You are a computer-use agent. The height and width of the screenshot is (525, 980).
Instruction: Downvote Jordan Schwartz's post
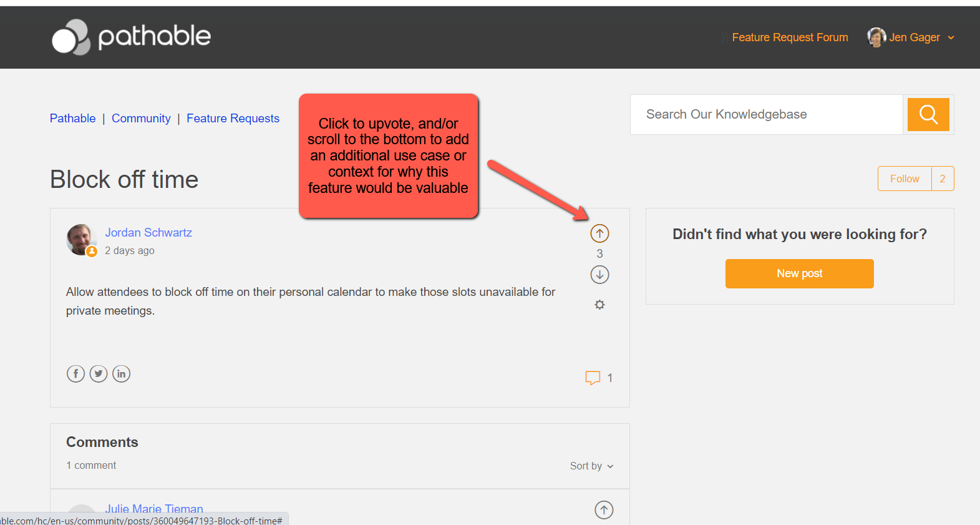599,275
